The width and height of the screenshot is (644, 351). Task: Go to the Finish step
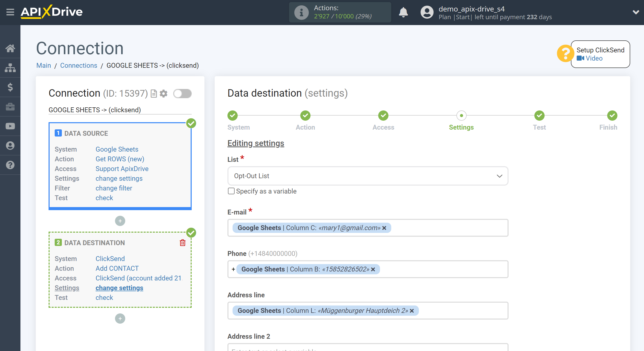[612, 116]
